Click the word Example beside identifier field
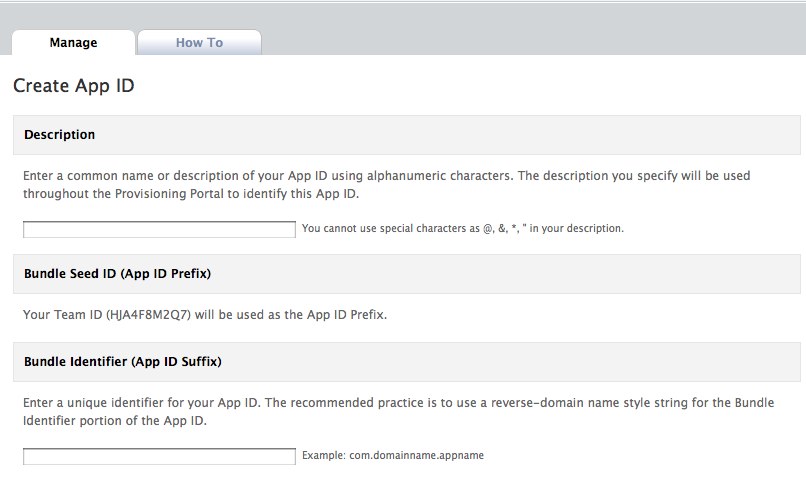 (323, 455)
